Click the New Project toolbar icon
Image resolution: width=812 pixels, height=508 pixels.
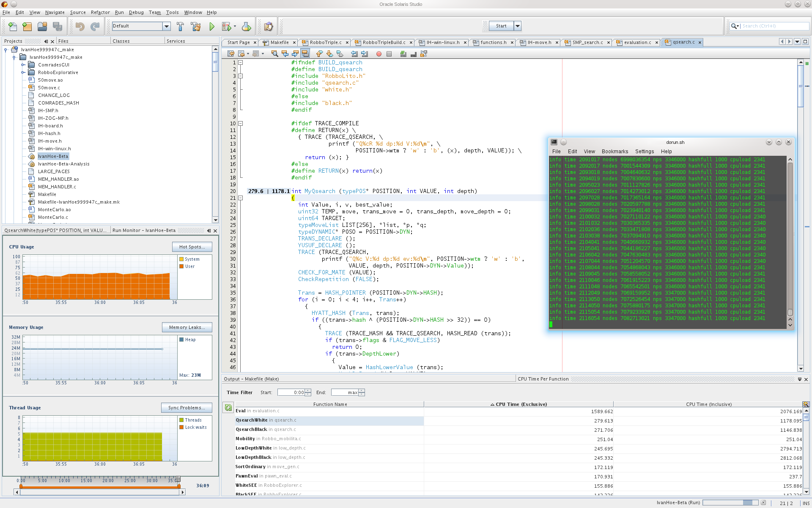point(27,26)
